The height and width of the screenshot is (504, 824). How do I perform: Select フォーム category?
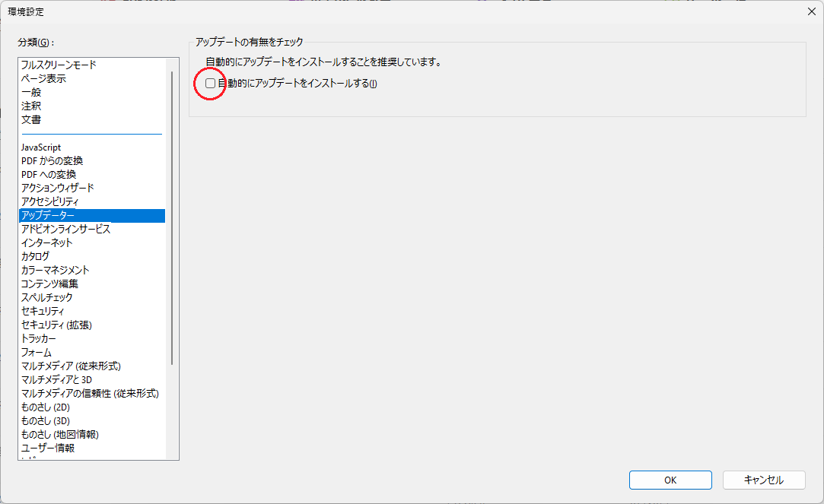pos(92,352)
